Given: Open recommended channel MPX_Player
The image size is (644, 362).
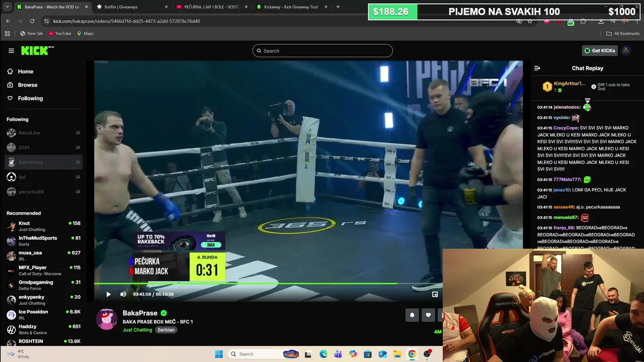Looking at the screenshot, I should tap(43, 270).
